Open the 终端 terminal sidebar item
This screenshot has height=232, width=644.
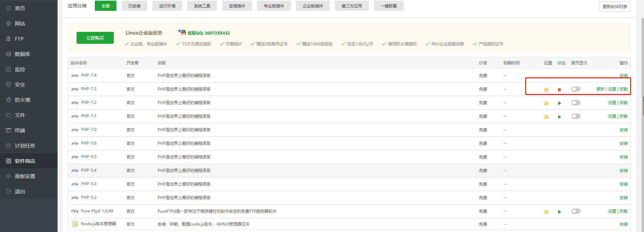coord(29,130)
